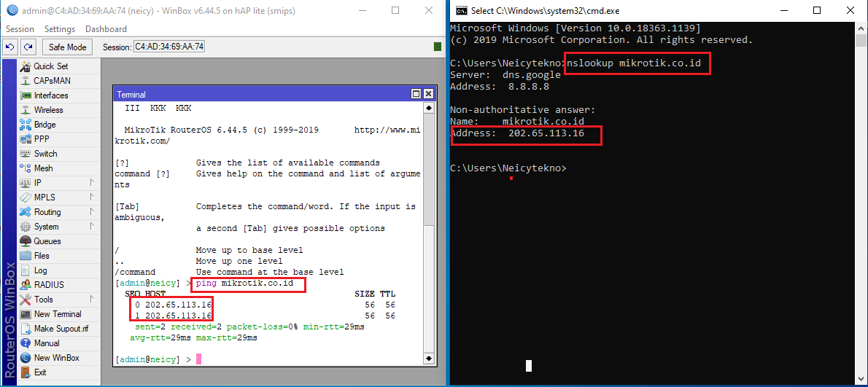Click the WinBox title bar logo icon
Viewport: 868px width, 387px height.
12,10
